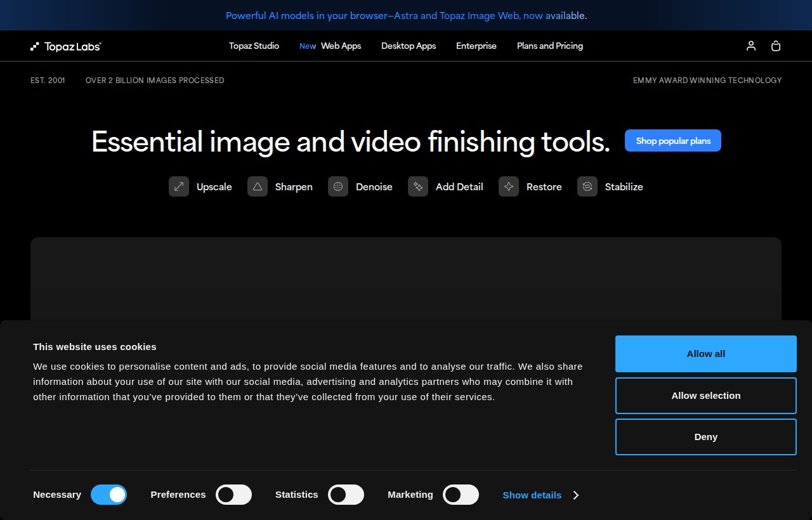Click the Shop popular plans button
The height and width of the screenshot is (520, 812).
point(673,141)
